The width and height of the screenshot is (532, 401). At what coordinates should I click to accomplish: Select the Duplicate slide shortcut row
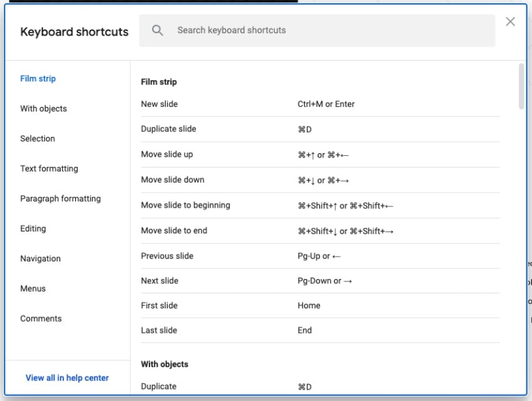[x=320, y=129]
